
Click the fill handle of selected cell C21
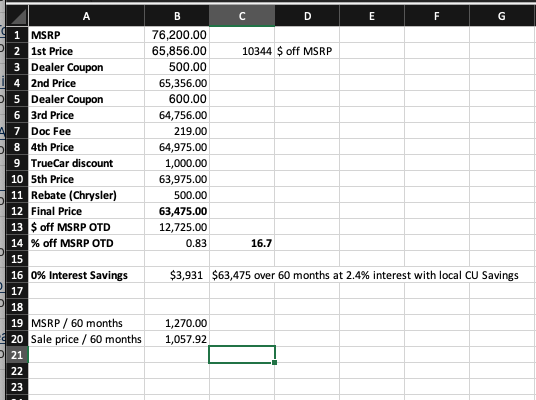coord(274,362)
